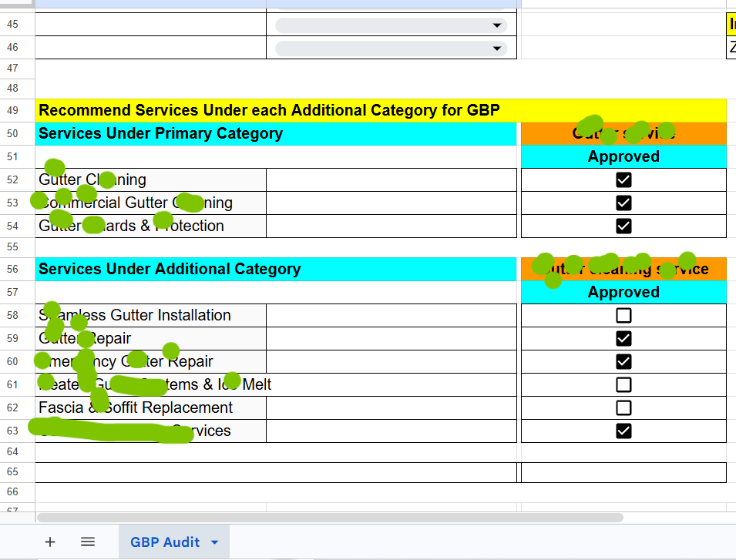The height and width of the screenshot is (560, 736).
Task: Toggle the approved checkbox in row 63
Action: [623, 431]
